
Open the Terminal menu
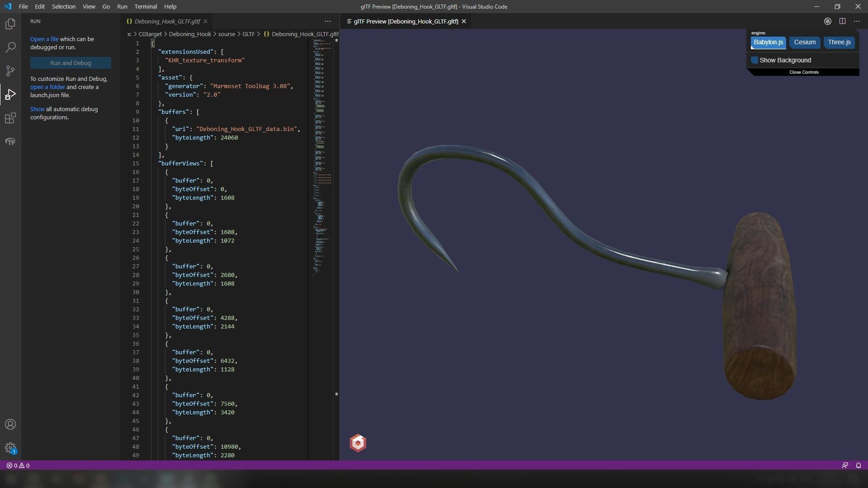tap(146, 7)
